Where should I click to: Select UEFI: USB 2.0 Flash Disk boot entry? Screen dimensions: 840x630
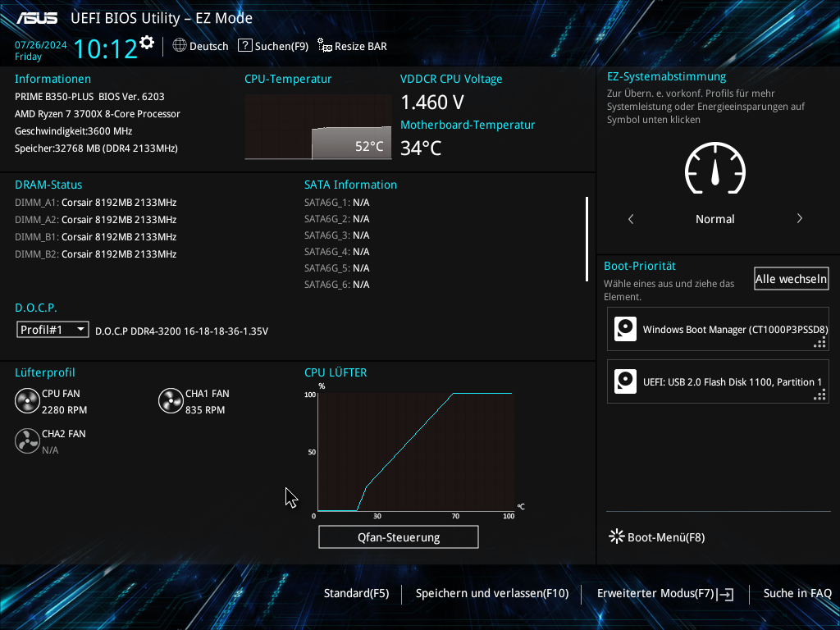click(718, 381)
